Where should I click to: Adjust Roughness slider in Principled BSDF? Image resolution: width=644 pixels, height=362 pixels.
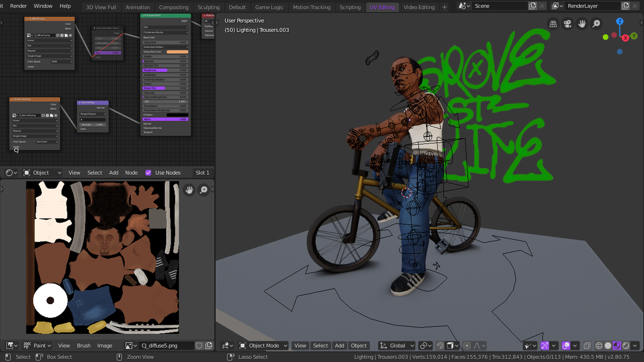click(x=166, y=70)
